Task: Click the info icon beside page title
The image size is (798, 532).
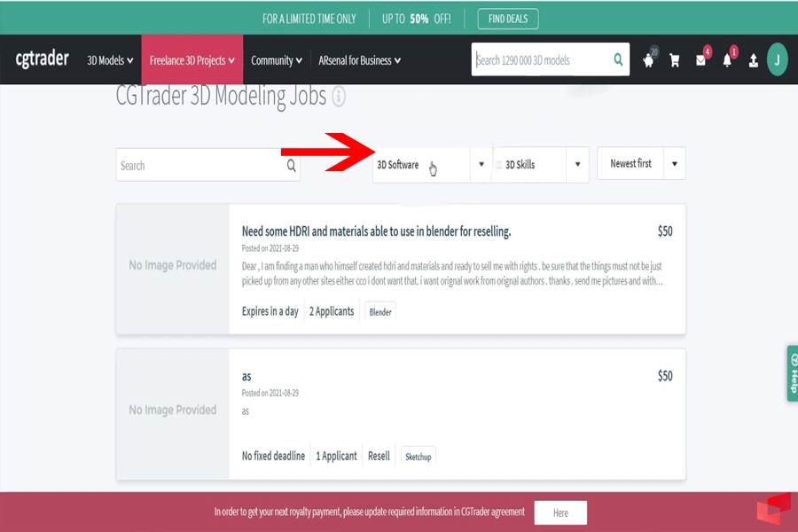Action: coord(339,97)
